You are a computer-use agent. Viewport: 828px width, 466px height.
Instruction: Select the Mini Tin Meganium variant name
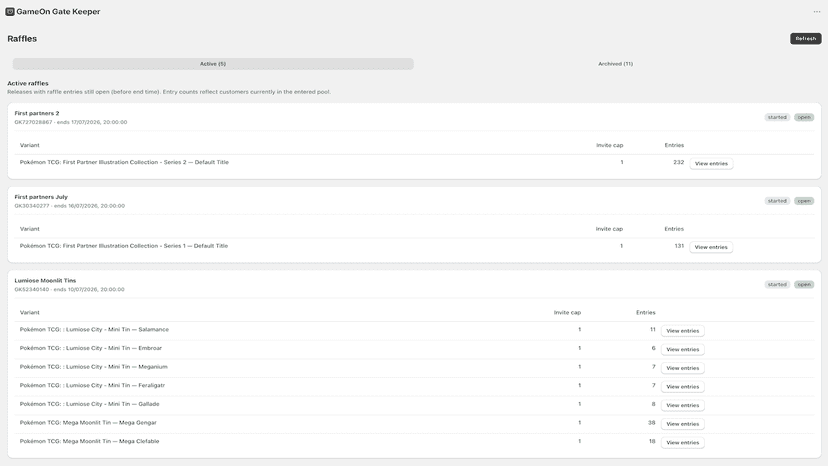(x=93, y=367)
